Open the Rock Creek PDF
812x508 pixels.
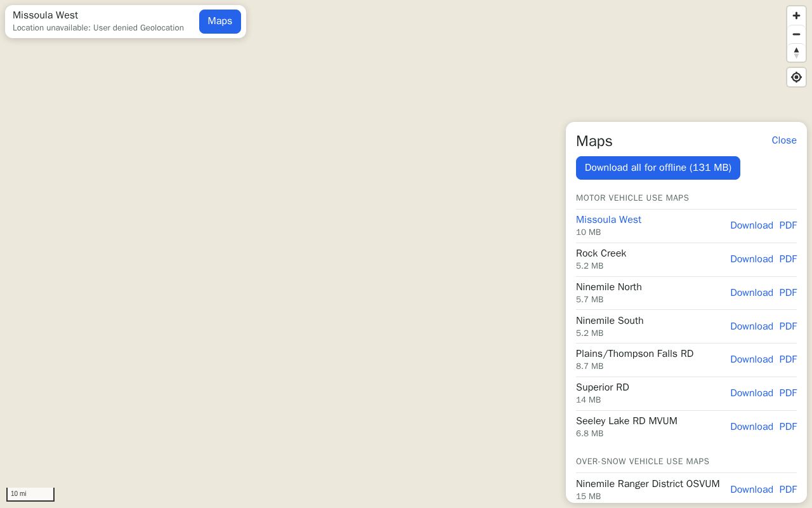point(788,259)
